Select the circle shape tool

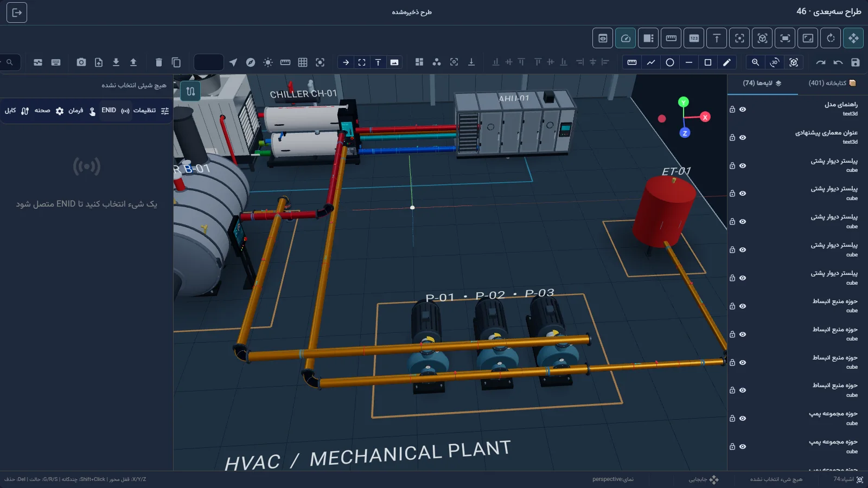[670, 62]
